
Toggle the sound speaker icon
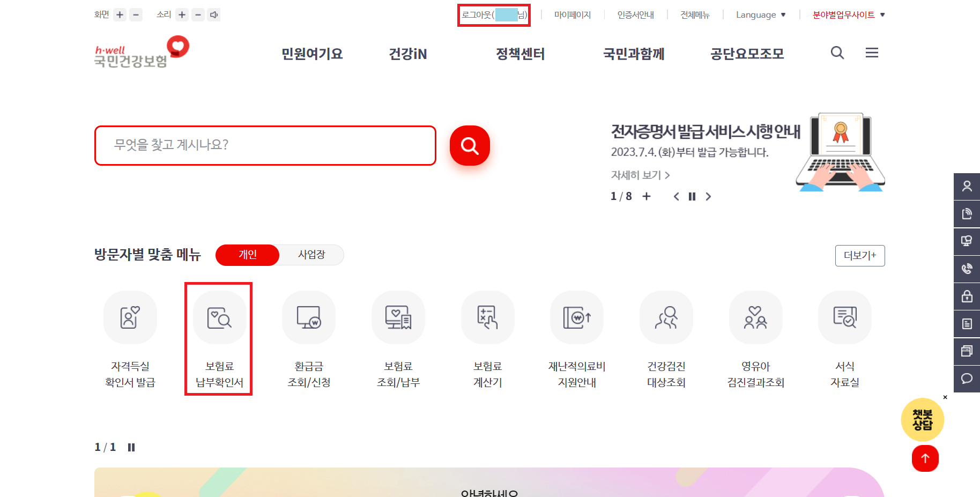[214, 15]
